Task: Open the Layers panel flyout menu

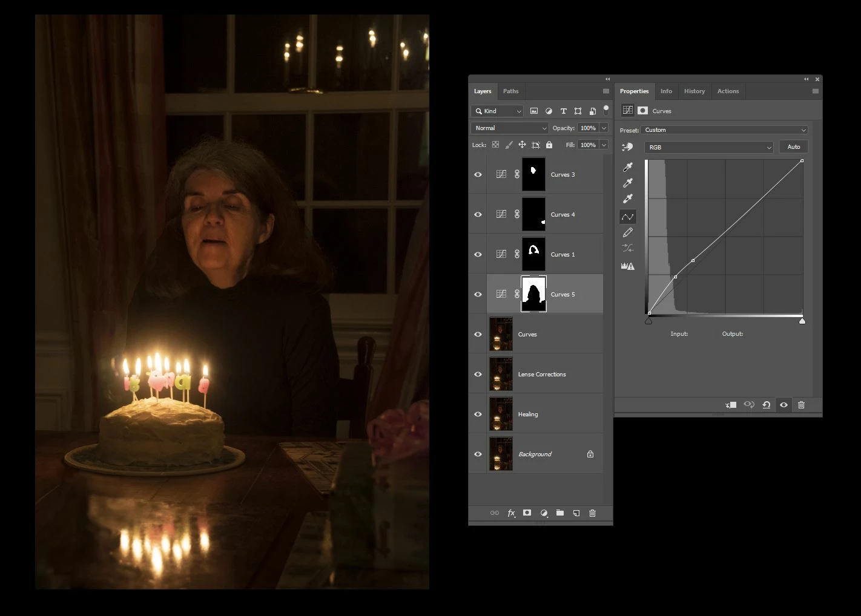Action: [x=605, y=91]
